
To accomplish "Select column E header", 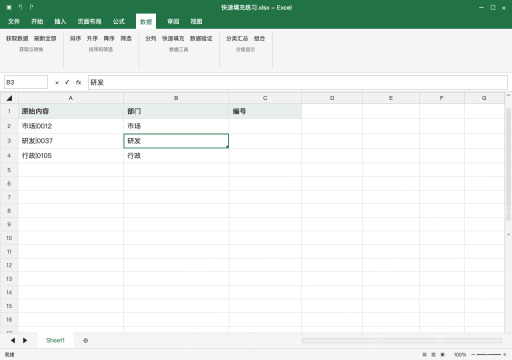I will coord(391,98).
